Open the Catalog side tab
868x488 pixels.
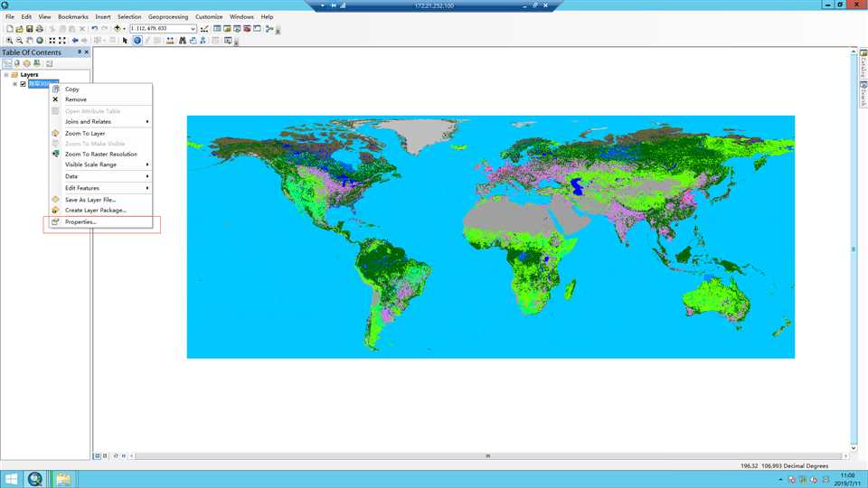863,64
